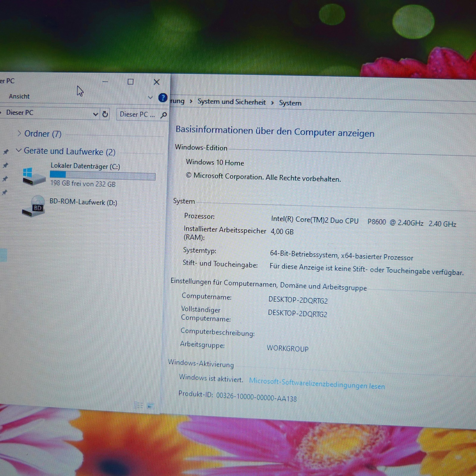Click the P8600 @ 2.40GHz processor text
Image resolution: width=476 pixels, height=476 pixels.
tap(395, 223)
